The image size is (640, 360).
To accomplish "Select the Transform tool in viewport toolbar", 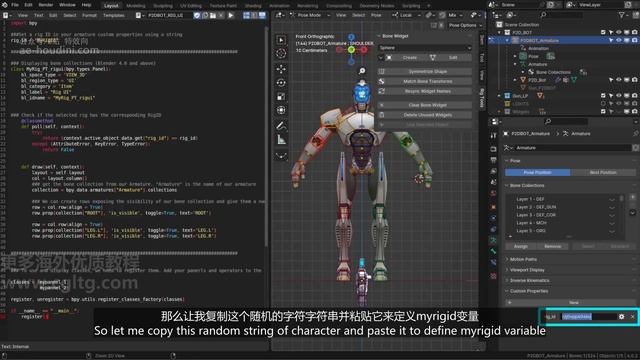I will [x=281, y=110].
